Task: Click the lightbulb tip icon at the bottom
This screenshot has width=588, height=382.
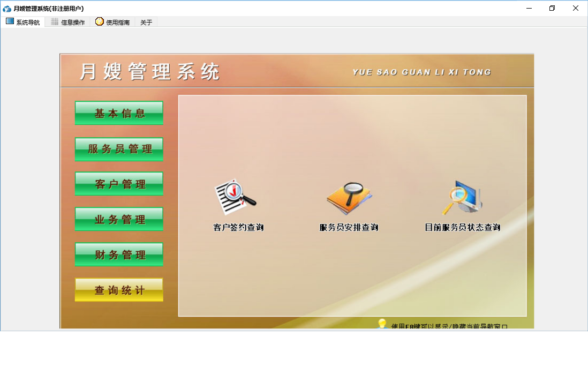Action: click(x=382, y=324)
